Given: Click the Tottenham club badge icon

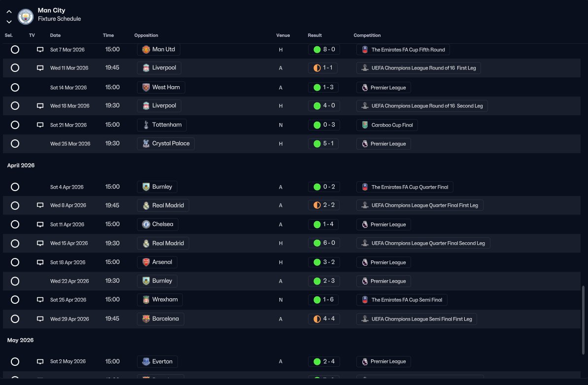Looking at the screenshot, I should pos(146,125).
